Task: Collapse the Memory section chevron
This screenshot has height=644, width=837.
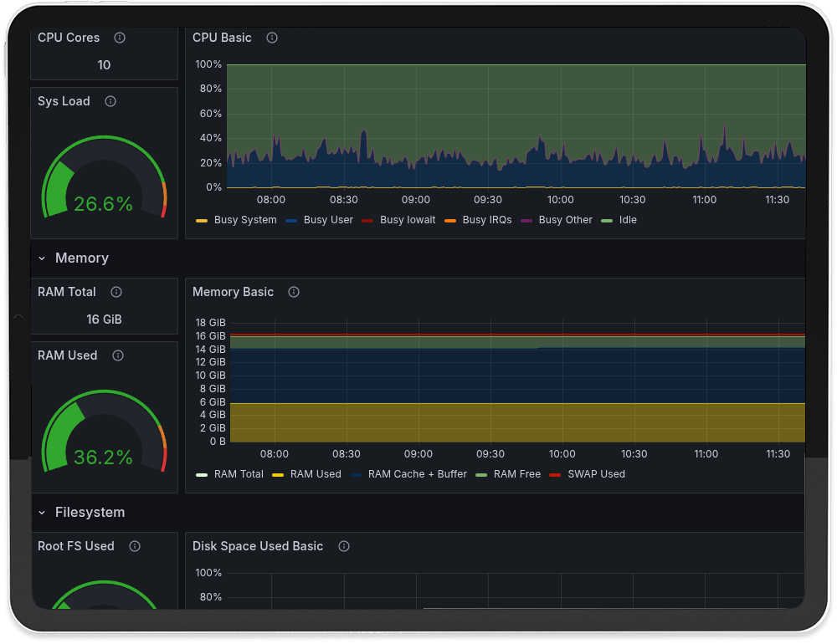Action: pyautogui.click(x=42, y=258)
